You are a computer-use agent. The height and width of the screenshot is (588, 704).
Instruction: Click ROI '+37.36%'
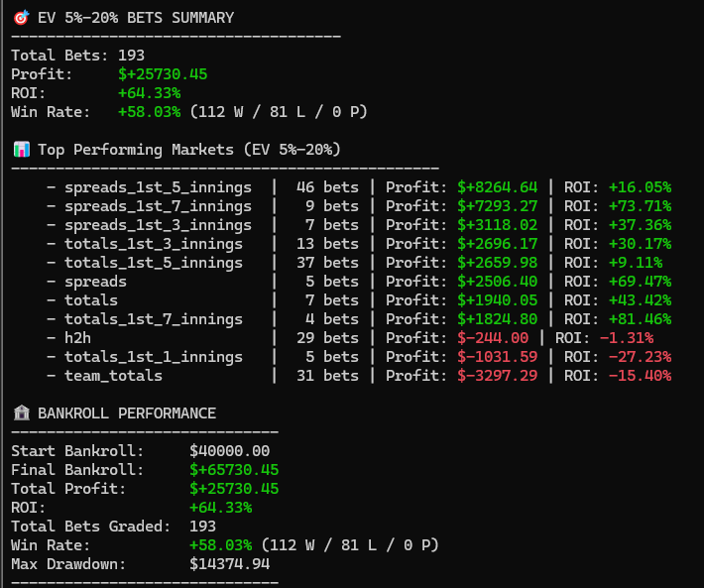click(x=640, y=225)
